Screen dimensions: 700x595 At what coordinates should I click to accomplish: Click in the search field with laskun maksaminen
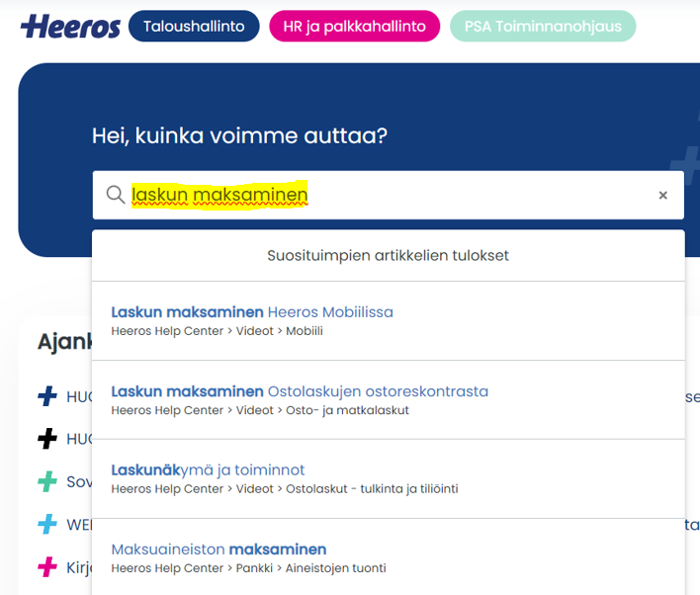point(388,195)
